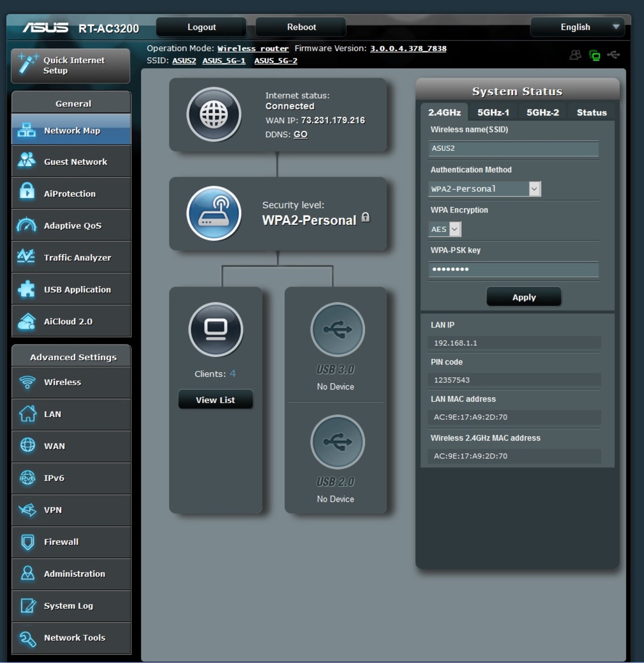Click the security level padlock icon
The height and width of the screenshot is (663, 644).
click(365, 218)
